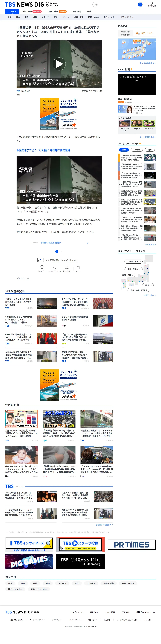Play the top article video
The image size is (161, 644).
[x=59, y=64]
